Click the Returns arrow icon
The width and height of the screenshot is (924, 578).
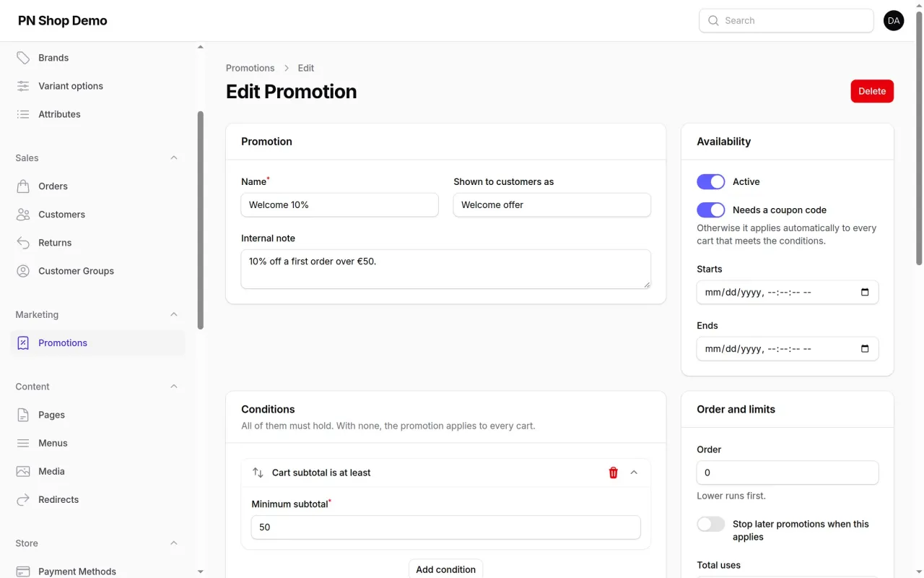tap(23, 243)
